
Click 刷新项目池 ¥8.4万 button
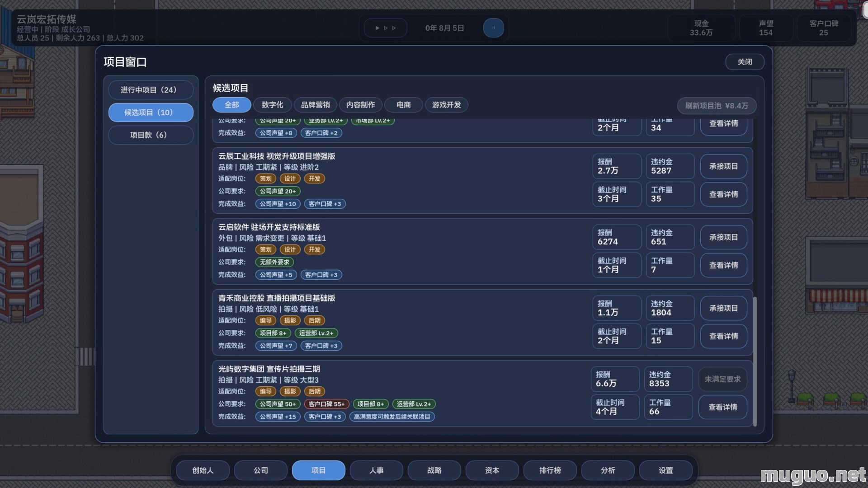(x=717, y=106)
